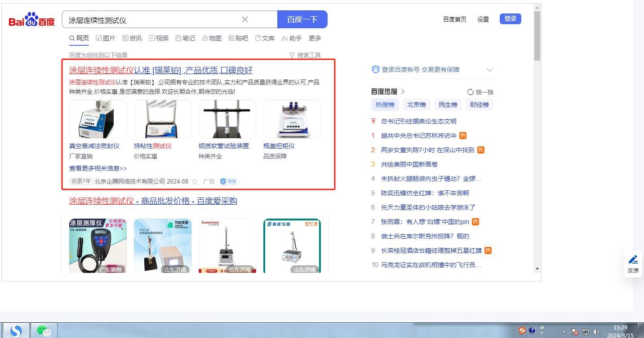This screenshot has width=644, height=338.
Task: Select the 民生榜 hot list tab
Action: coord(448,105)
